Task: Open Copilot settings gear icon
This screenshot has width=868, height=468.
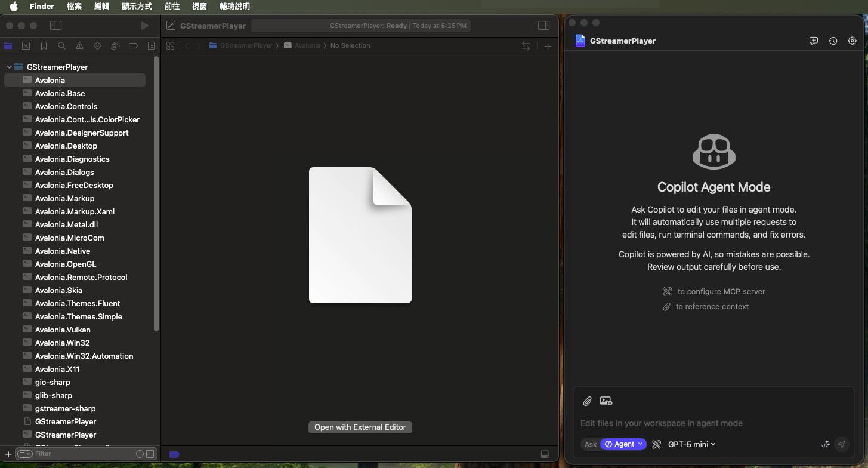Action: click(x=852, y=41)
